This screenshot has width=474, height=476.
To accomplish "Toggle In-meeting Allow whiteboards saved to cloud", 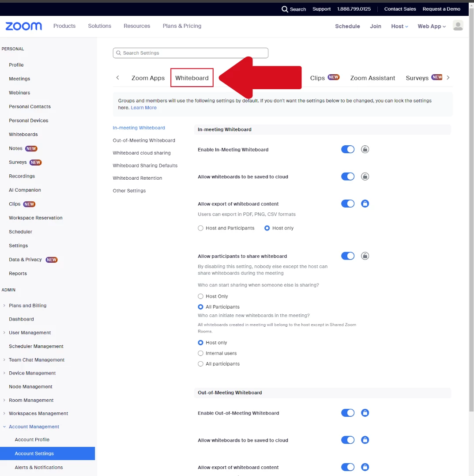I will tap(348, 176).
